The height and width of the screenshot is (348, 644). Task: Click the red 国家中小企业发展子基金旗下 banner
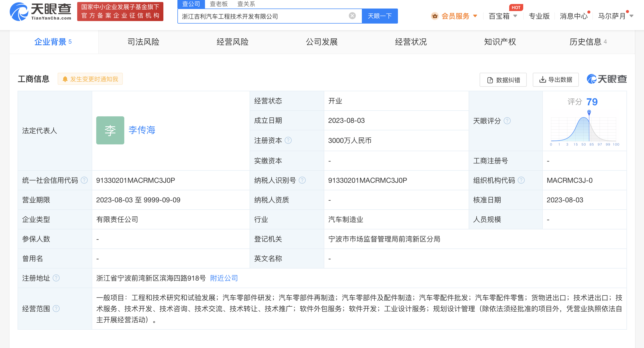[x=120, y=12]
